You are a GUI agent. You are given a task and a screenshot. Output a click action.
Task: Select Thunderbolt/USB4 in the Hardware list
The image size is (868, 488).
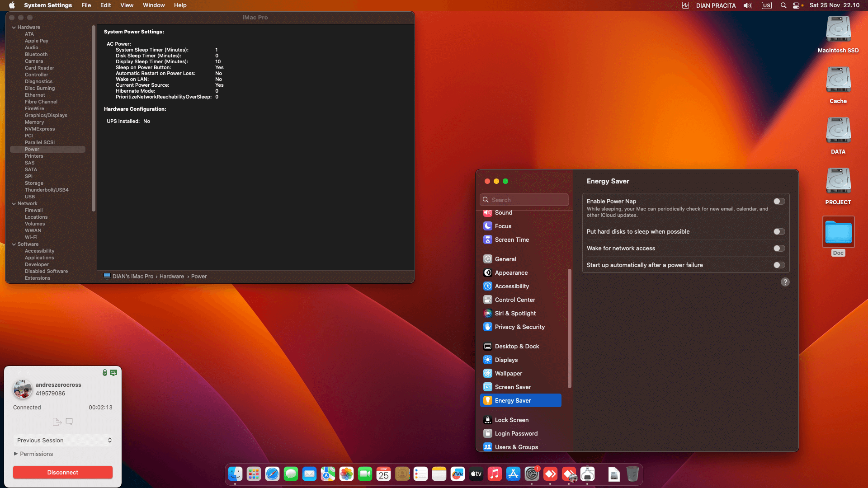pos(47,190)
